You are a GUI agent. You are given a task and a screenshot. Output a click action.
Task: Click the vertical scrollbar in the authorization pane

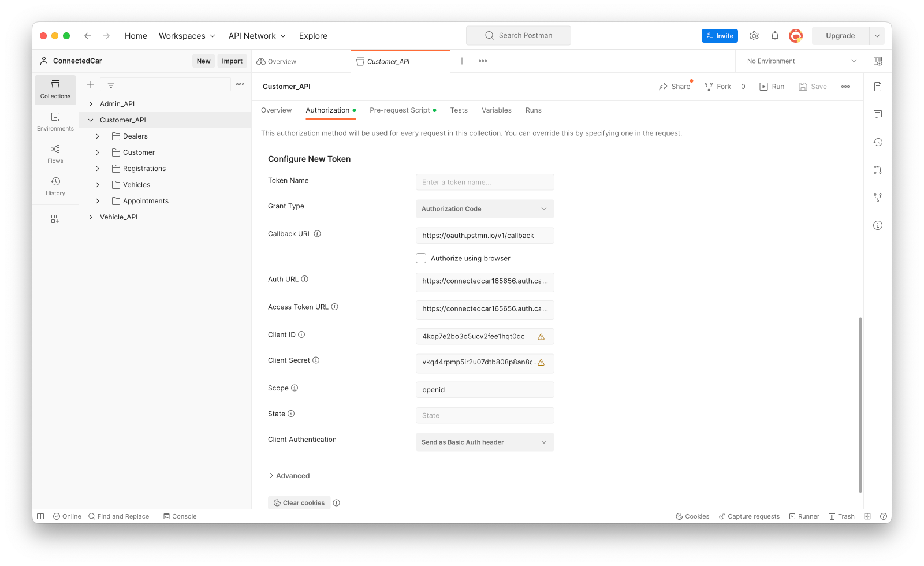tap(860, 404)
